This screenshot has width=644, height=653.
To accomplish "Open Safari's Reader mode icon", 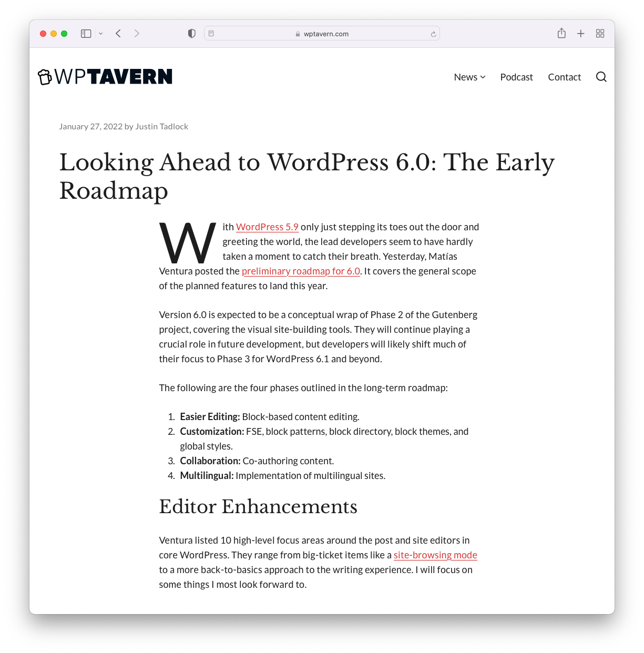I will coord(211,33).
